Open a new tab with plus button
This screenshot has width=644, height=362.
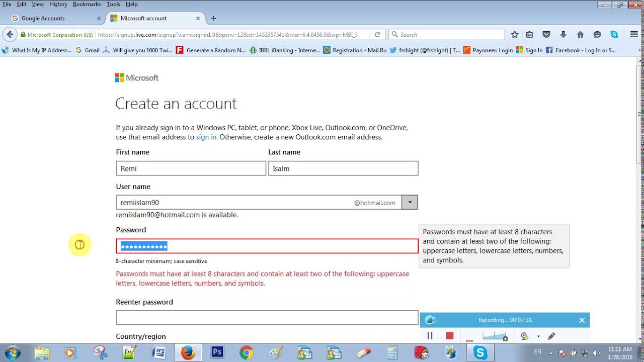click(x=213, y=18)
